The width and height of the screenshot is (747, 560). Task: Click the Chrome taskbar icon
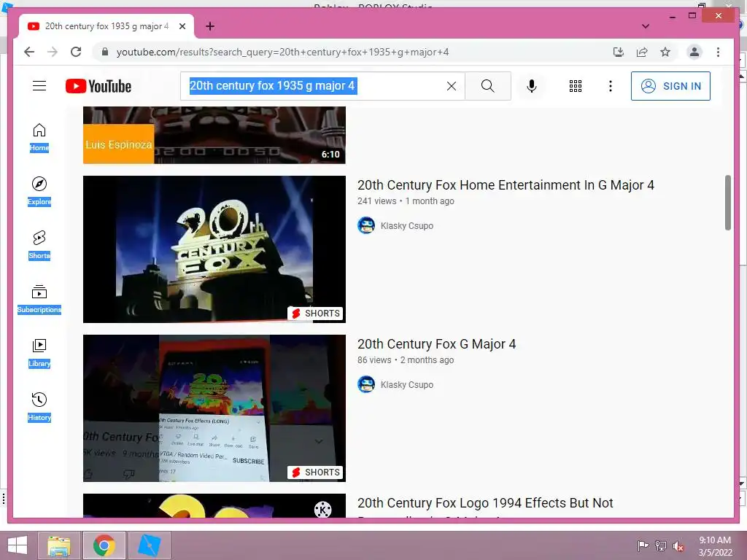[x=104, y=545]
